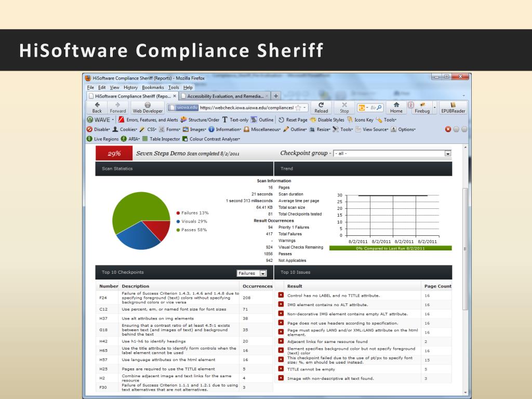Image resolution: width=532 pixels, height=399 pixels.
Task: Run Errors, Features, and Alerts check
Action: click(148, 120)
